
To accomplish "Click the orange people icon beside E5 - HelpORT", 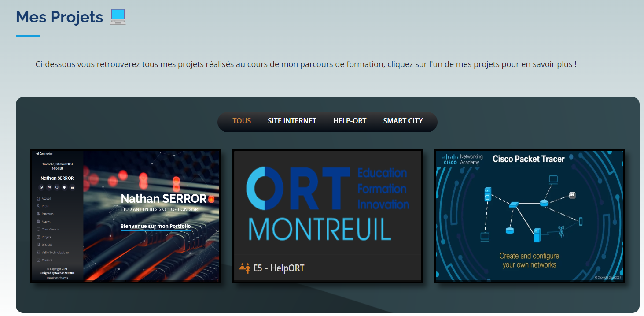I will pyautogui.click(x=245, y=268).
